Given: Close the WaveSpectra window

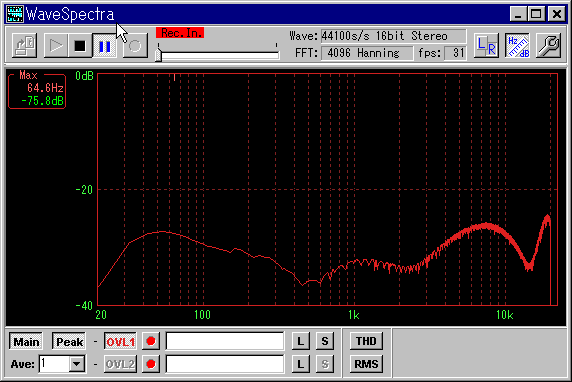Looking at the screenshot, I should (x=557, y=14).
